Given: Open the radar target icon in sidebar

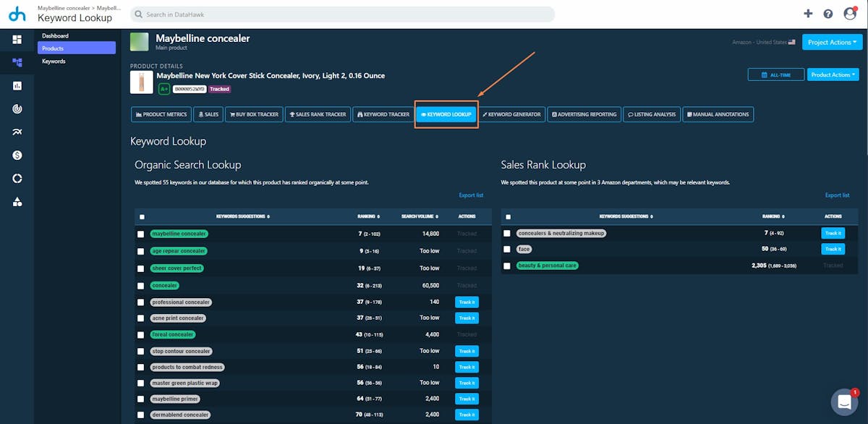Looking at the screenshot, I should pyautogui.click(x=17, y=109).
